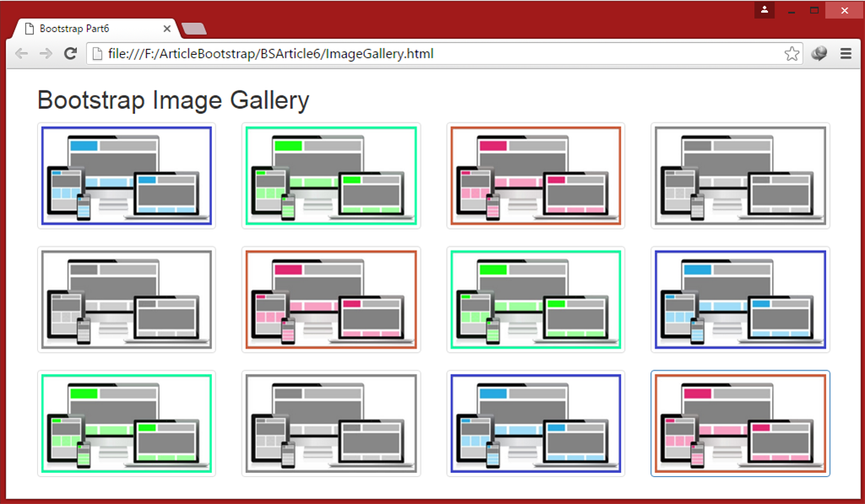The height and width of the screenshot is (504, 865).
Task: Open the pink thumbnail in the third row
Action: 740,424
